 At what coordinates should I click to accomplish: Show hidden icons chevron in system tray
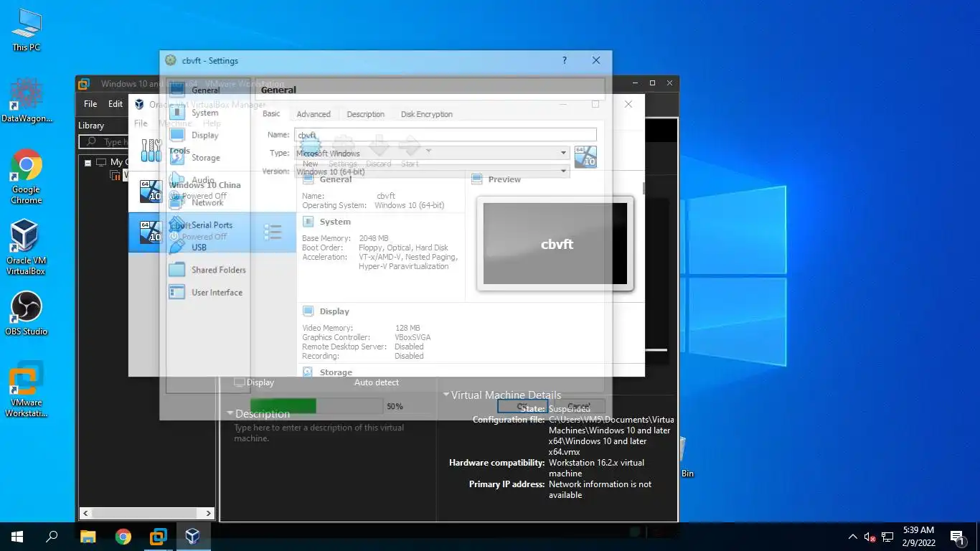[852, 536]
